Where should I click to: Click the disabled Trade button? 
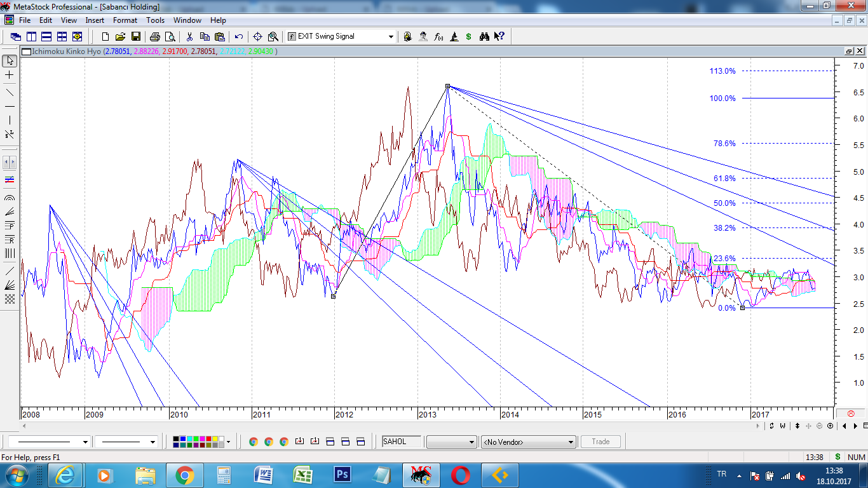pos(600,442)
